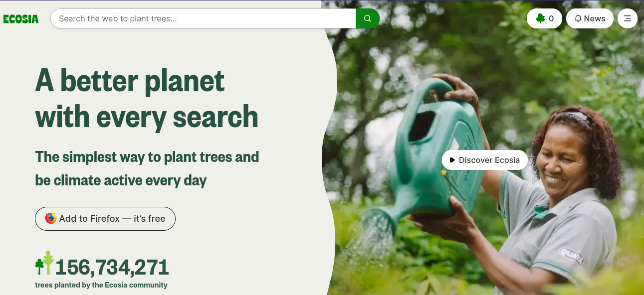Click the trees icon beside the planted counter
Viewport: 644px width, 295px height.
coord(44,263)
